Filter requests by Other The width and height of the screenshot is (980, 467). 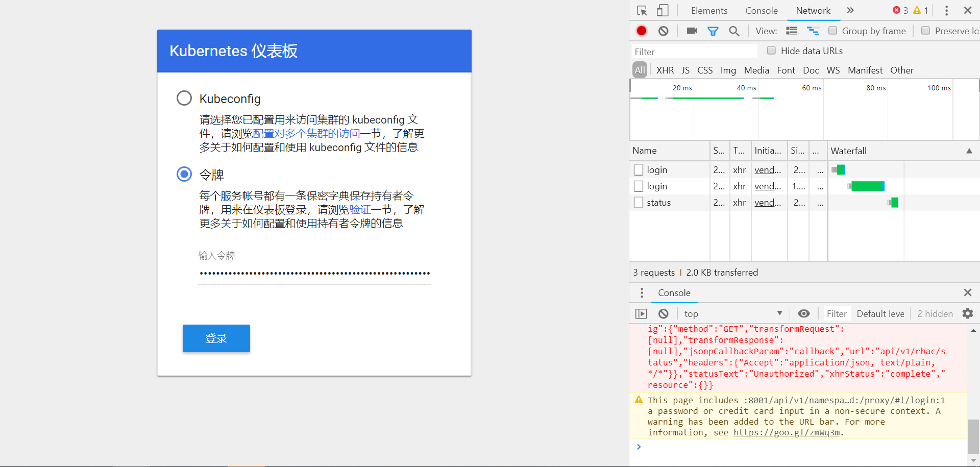[x=902, y=70]
